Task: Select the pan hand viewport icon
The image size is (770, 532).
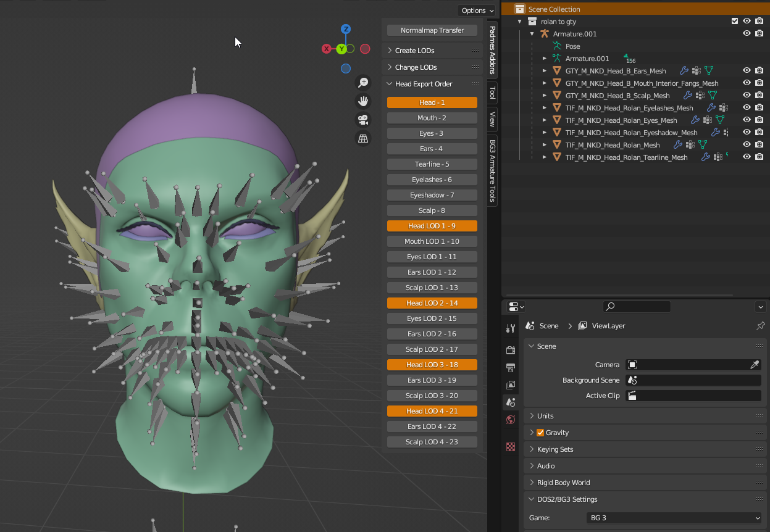Action: click(x=363, y=101)
